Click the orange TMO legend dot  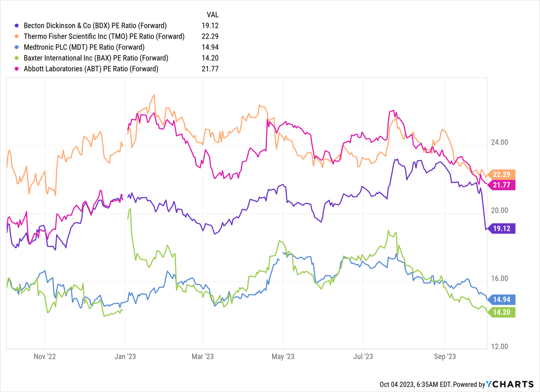tap(16, 36)
